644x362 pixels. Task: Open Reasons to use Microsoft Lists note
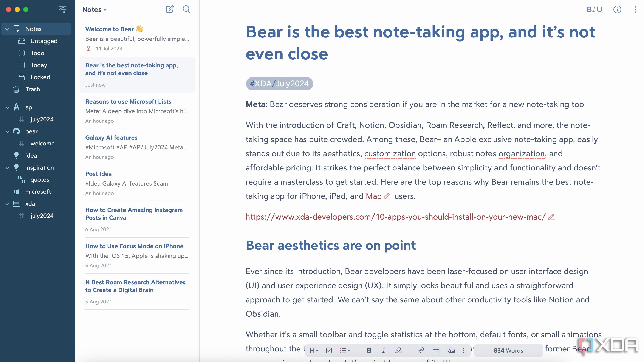pyautogui.click(x=137, y=111)
